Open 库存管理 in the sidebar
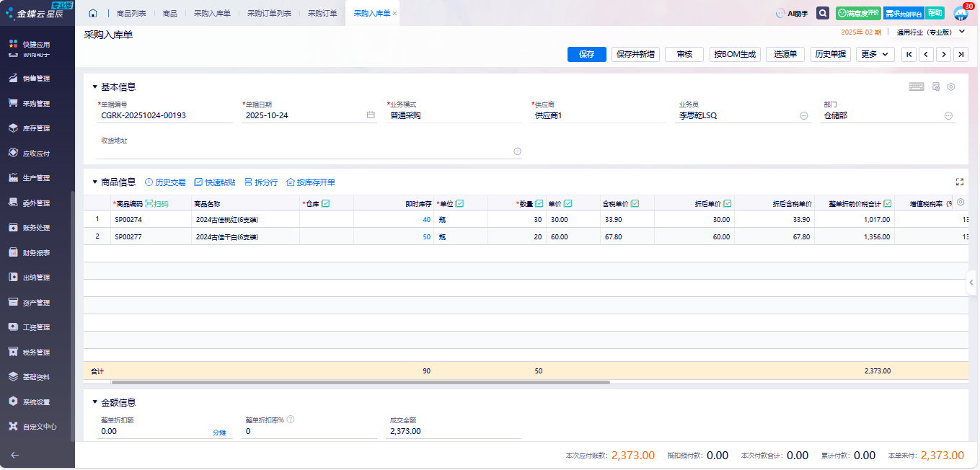 pyautogui.click(x=36, y=128)
